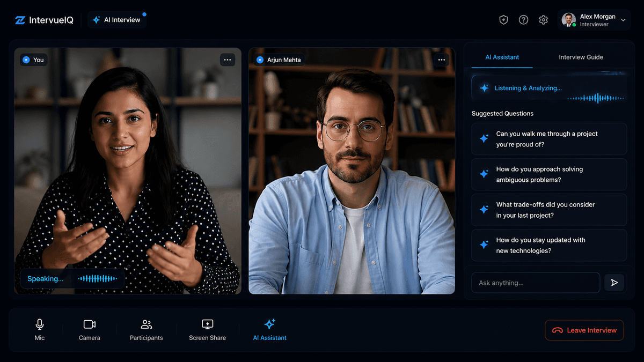Open the Participants list
644x362 pixels.
146,330
